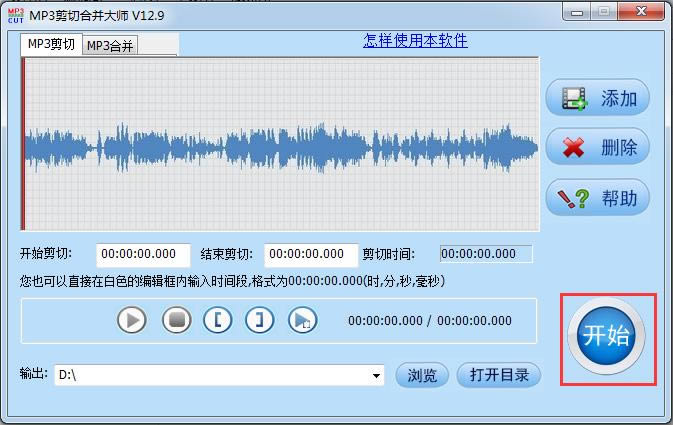The width and height of the screenshot is (673, 425).
Task: Select the MP3剪切 tab
Action: pyautogui.click(x=51, y=44)
